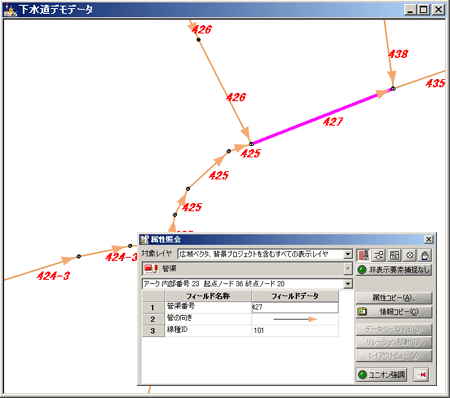450x398 pixels.
Task: Close the 属性照会 dialog
Action: [x=429, y=239]
